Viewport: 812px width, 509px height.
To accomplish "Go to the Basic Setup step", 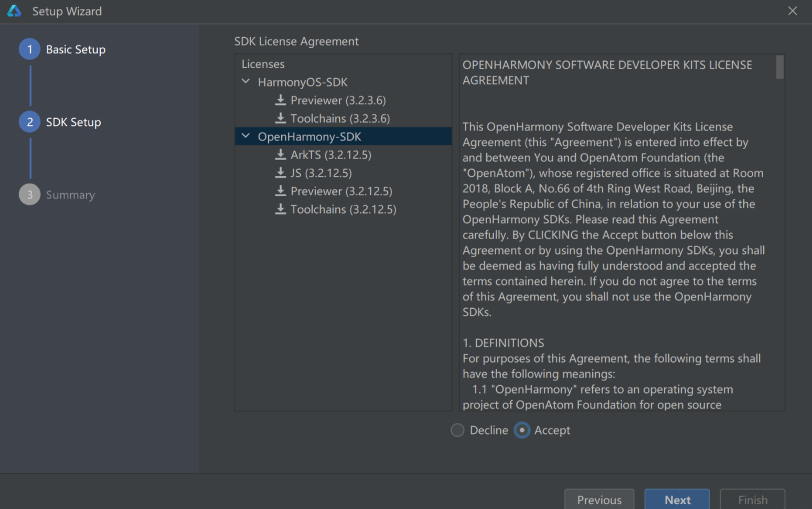I will (x=76, y=49).
